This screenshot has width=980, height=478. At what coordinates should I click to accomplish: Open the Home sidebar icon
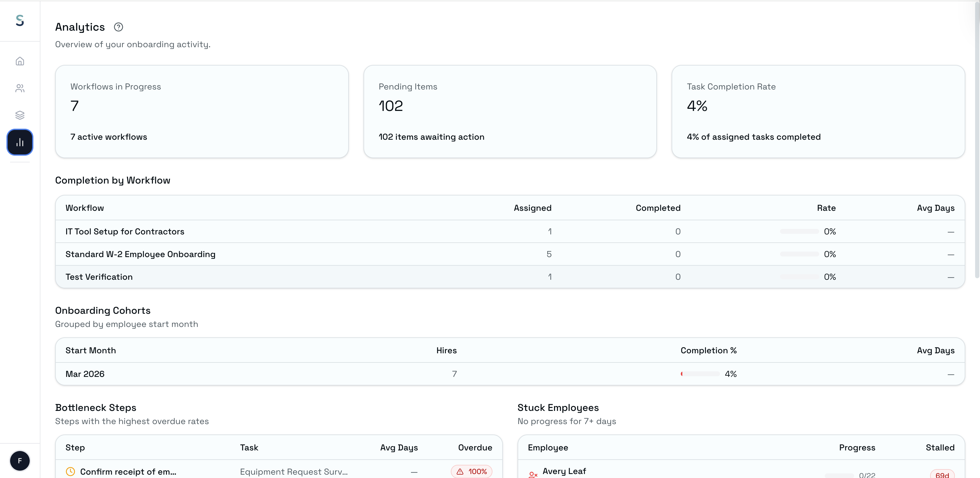[x=20, y=61]
